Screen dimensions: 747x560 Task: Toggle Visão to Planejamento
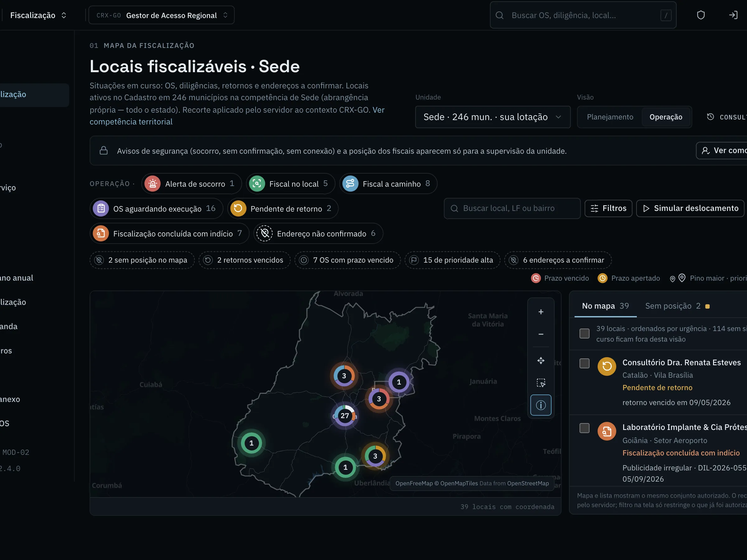[610, 117]
